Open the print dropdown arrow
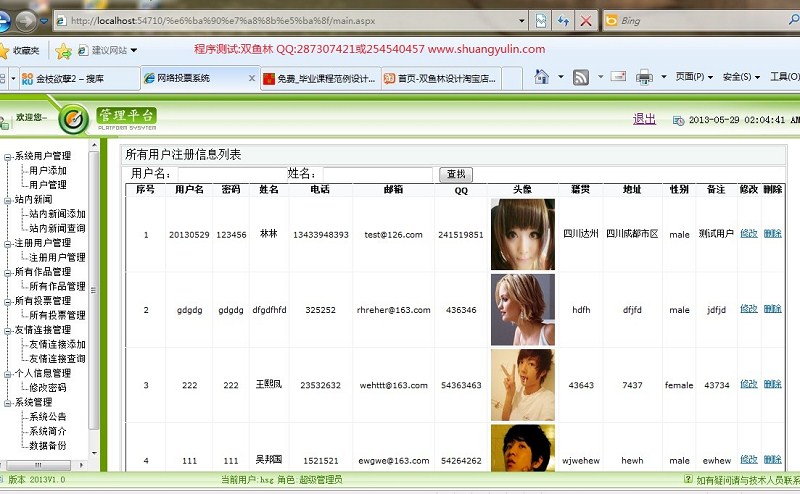This screenshot has width=800, height=494. pyautogui.click(x=664, y=77)
